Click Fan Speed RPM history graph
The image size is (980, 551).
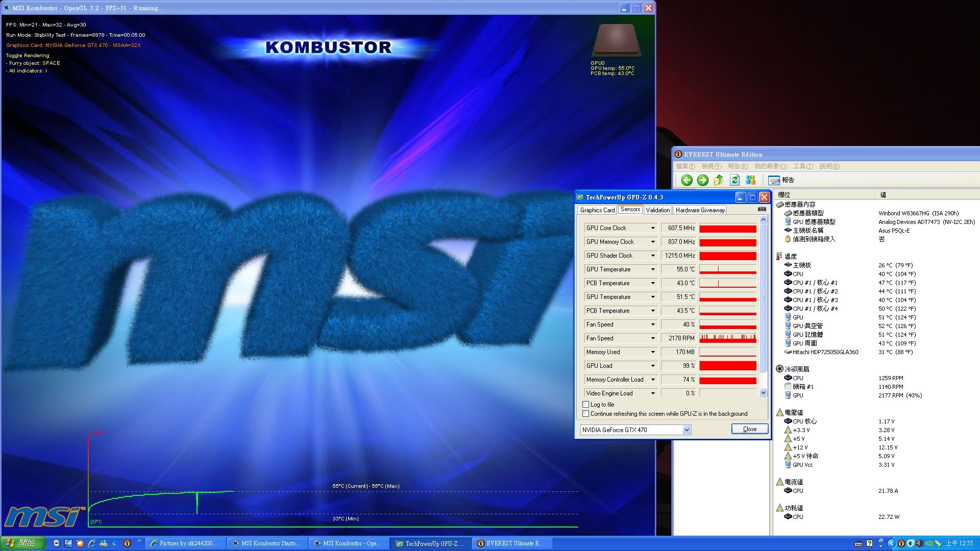(x=728, y=338)
